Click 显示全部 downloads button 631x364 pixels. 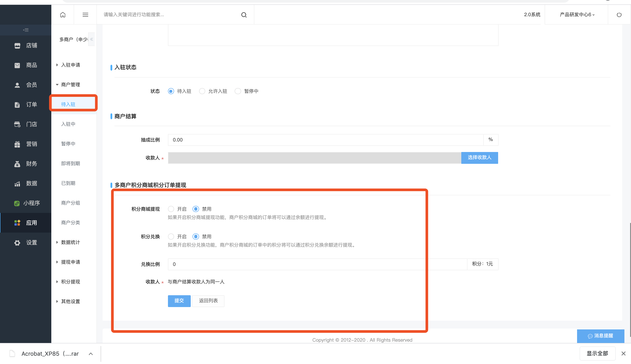tap(597, 353)
